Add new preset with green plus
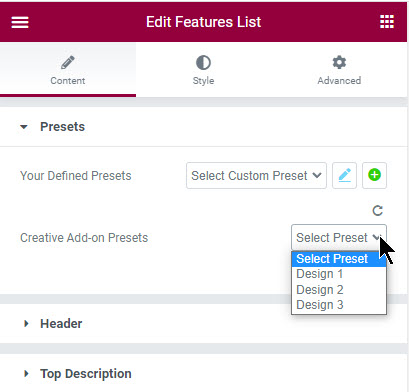 pos(374,175)
